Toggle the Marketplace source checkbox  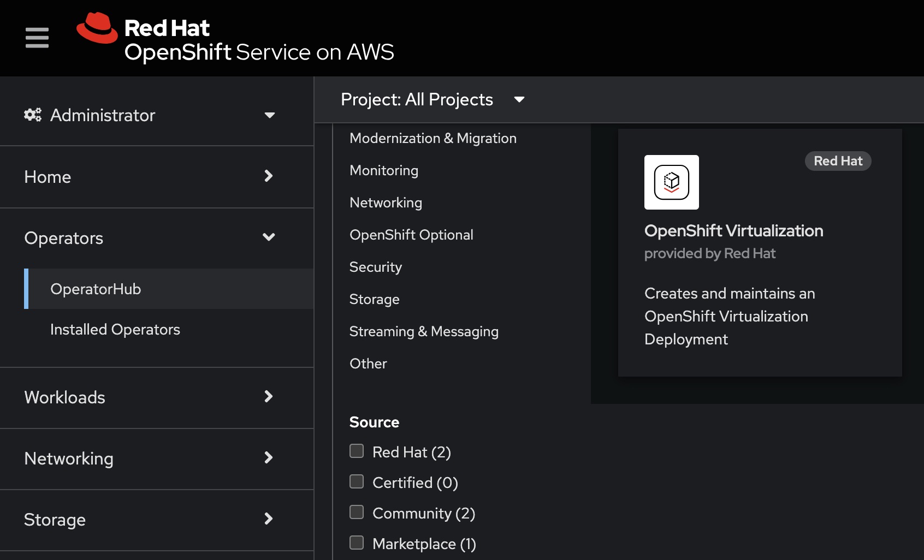357,543
